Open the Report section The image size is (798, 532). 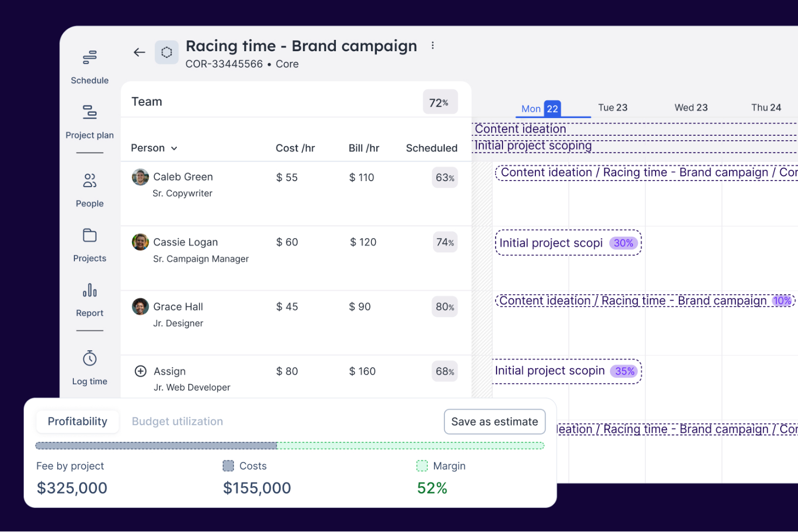coord(89,298)
